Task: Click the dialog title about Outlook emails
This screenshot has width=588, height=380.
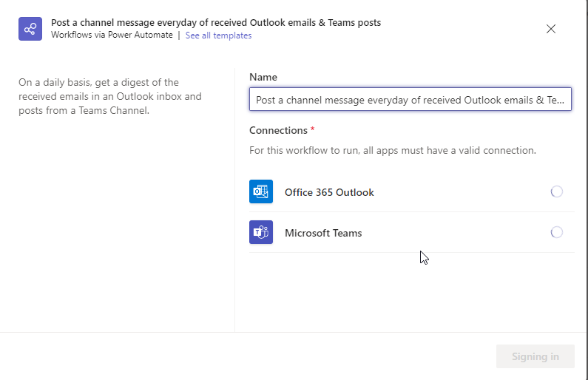Action: 216,22
